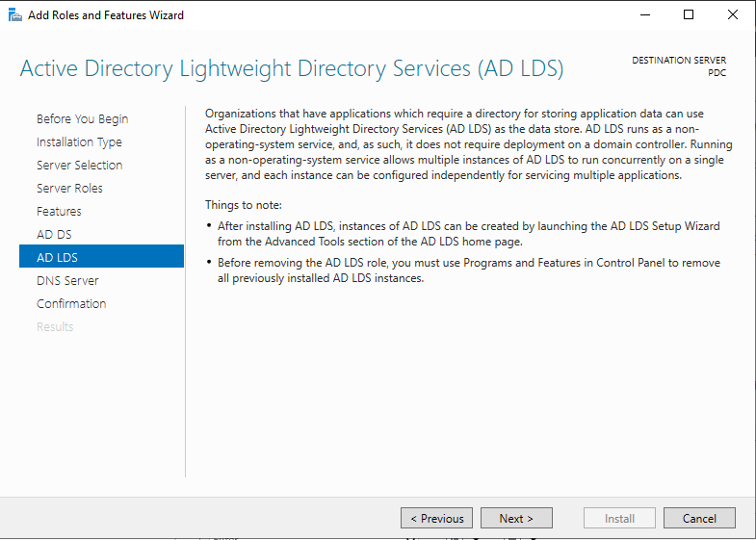Click the Destination Server PDC label
Image resolution: width=756 pixels, height=540 pixels.
click(679, 66)
